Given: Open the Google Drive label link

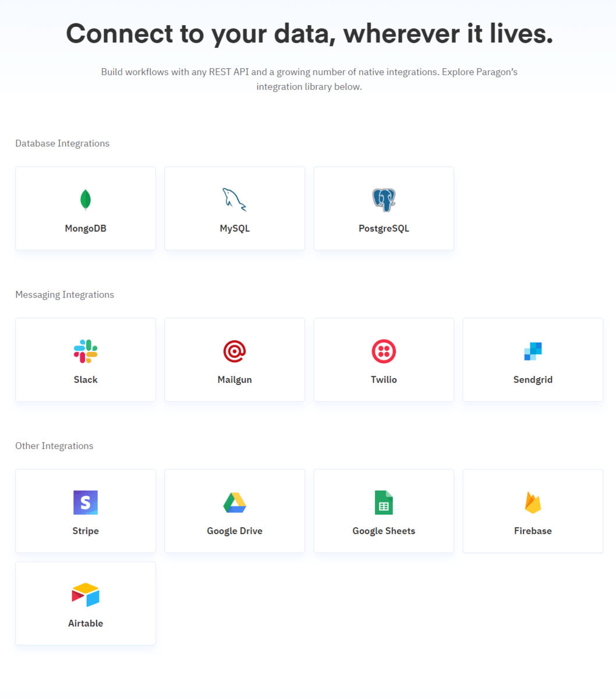Looking at the screenshot, I should pos(235,531).
